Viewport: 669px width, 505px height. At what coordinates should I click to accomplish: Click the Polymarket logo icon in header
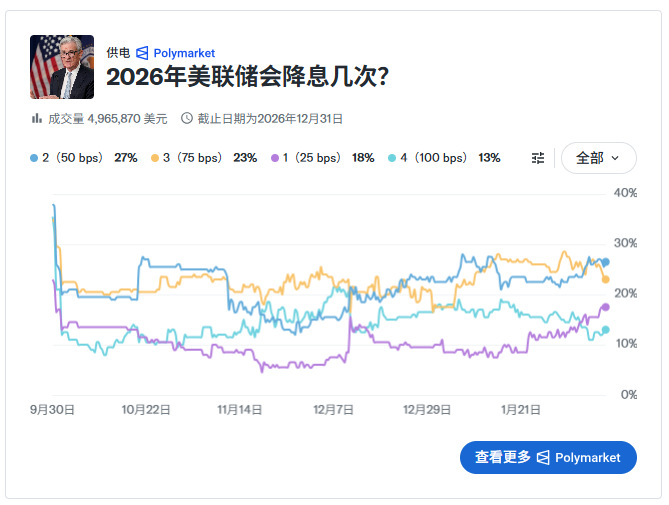142,53
